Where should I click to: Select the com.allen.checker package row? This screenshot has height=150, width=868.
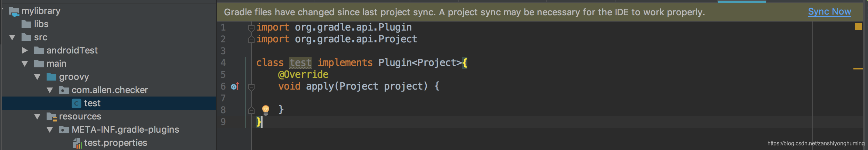(x=109, y=90)
